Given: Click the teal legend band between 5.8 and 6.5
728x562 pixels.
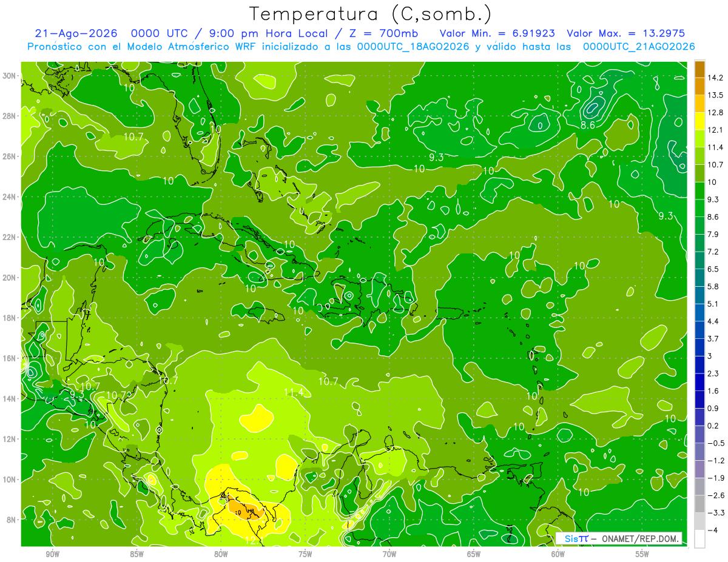Looking at the screenshot, I should click(x=699, y=278).
